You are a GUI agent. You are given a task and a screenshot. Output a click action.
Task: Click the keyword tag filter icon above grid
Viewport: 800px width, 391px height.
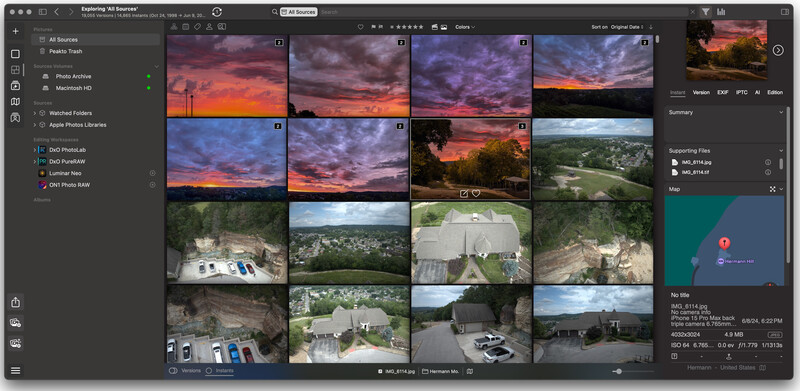coord(197,27)
